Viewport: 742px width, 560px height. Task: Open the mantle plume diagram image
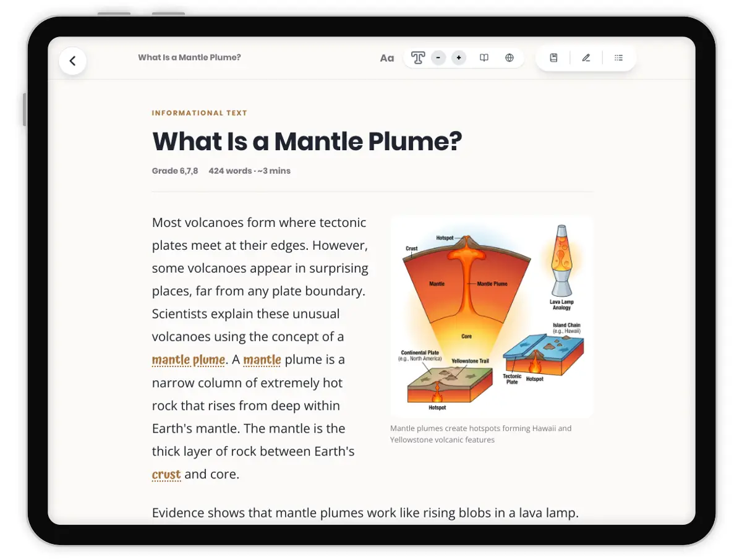pyautogui.click(x=492, y=316)
